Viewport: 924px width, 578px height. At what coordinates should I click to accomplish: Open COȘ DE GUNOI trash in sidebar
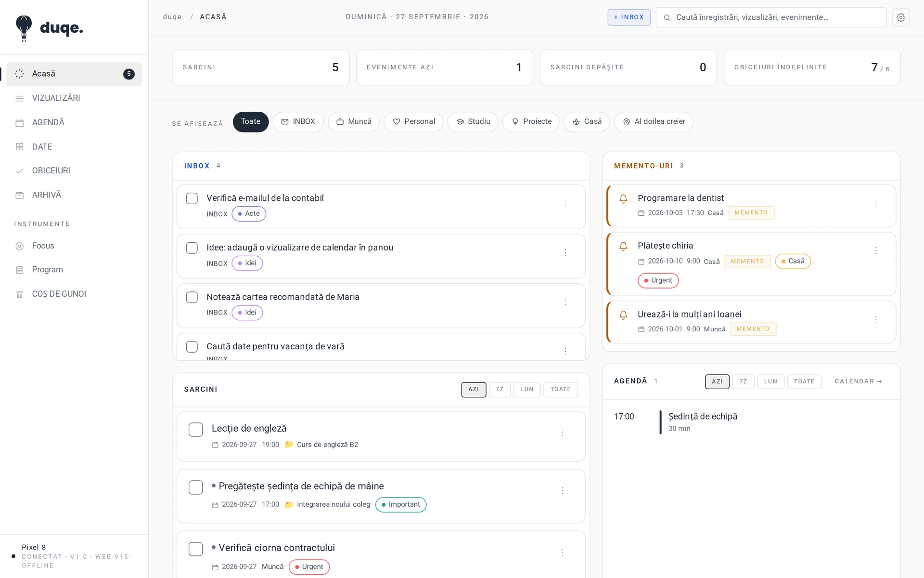(74, 294)
